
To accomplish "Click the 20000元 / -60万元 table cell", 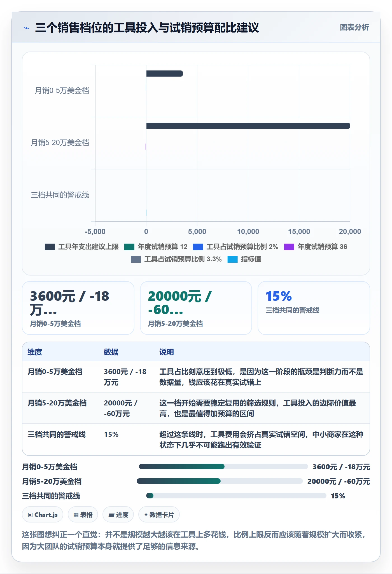I will pos(121,408).
